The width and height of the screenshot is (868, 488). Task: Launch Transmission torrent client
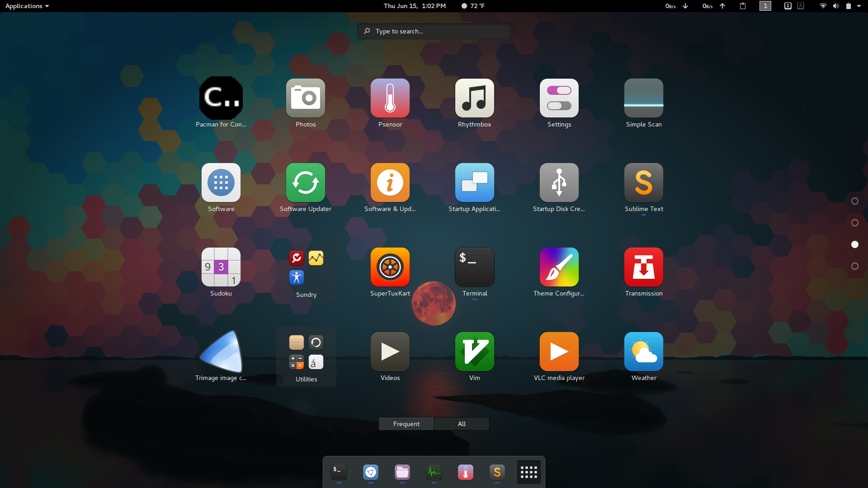(644, 267)
